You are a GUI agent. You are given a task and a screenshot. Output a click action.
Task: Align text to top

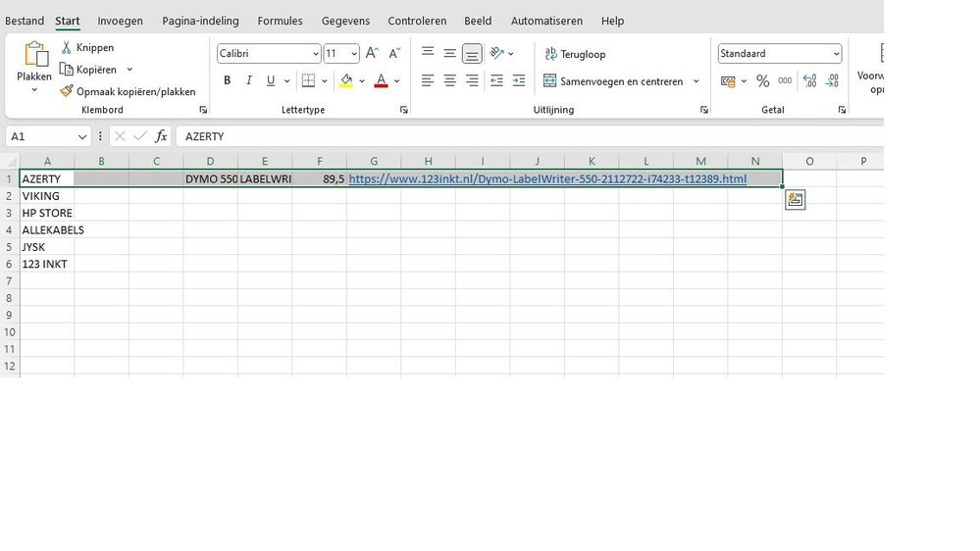click(x=428, y=53)
